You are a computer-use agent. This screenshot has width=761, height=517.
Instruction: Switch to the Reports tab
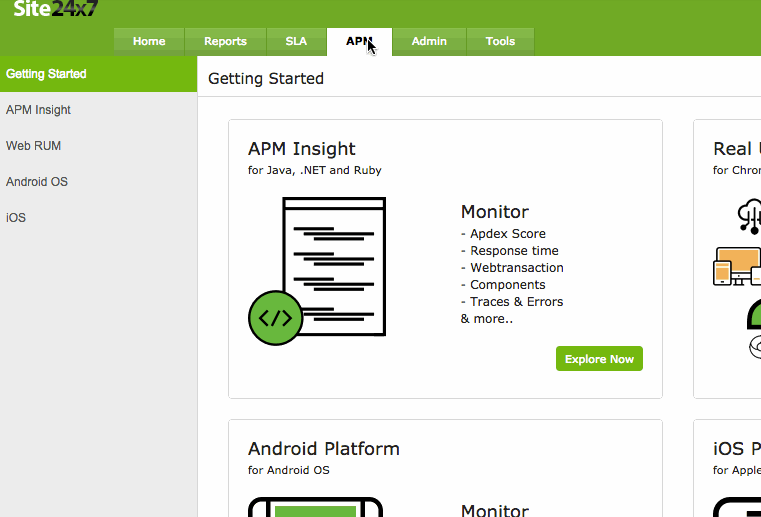pyautogui.click(x=225, y=41)
